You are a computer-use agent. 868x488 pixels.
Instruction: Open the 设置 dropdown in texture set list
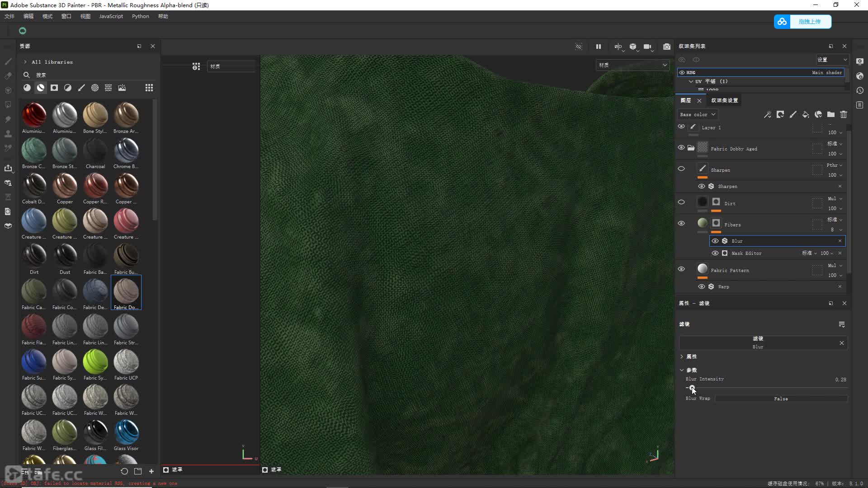pos(832,60)
